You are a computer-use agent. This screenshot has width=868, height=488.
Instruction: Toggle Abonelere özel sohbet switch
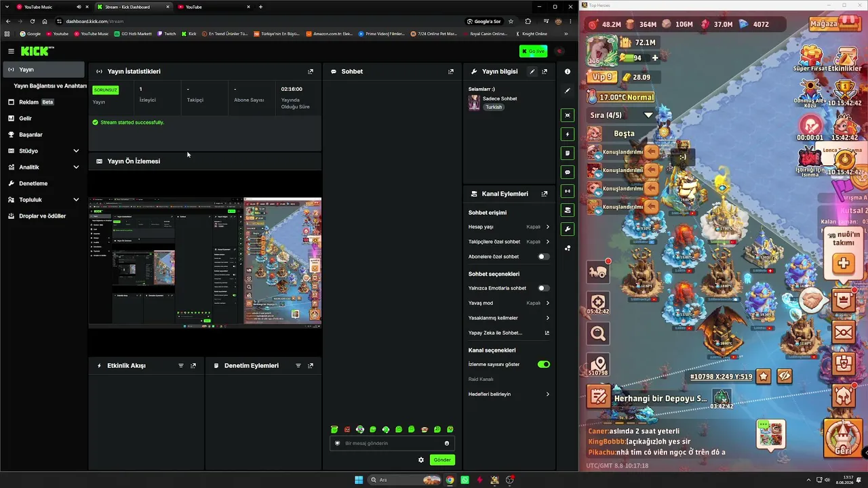pos(543,257)
